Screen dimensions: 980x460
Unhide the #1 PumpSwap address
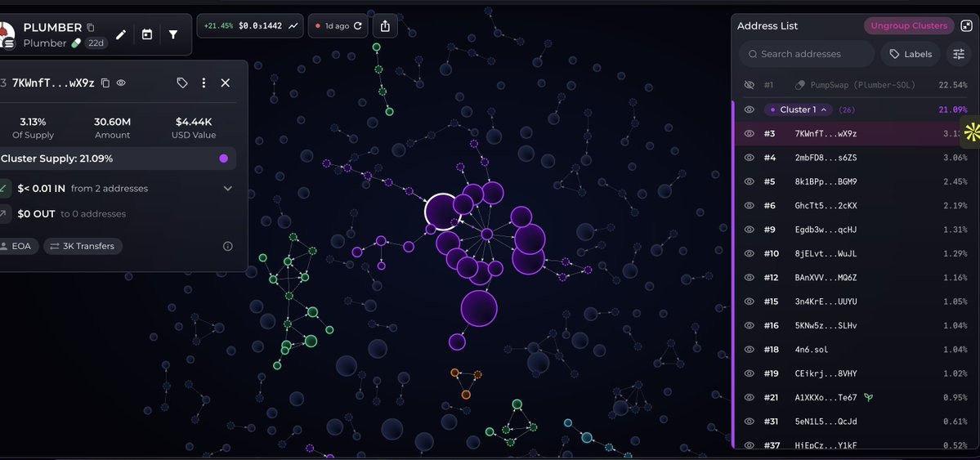pos(750,85)
